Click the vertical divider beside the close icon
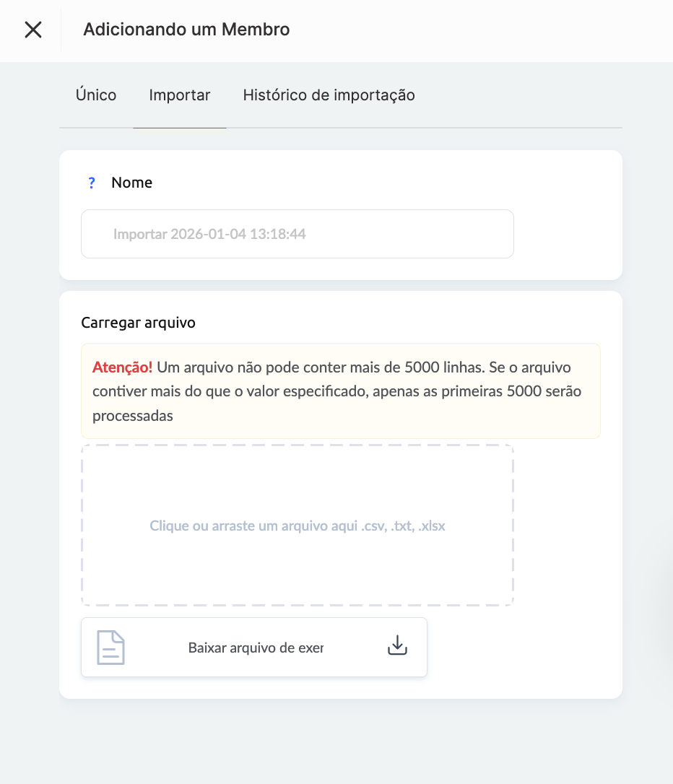The width and height of the screenshot is (673, 784). tap(61, 30)
